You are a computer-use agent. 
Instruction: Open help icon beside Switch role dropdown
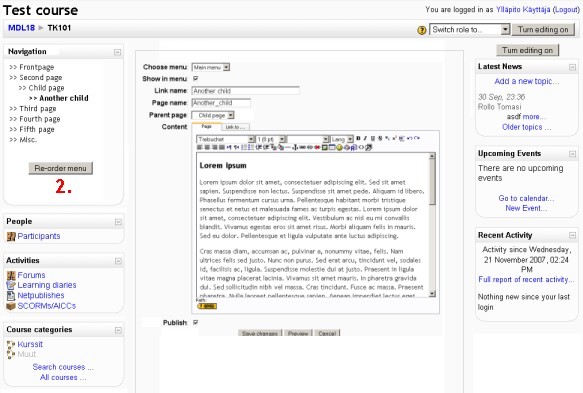[421, 30]
